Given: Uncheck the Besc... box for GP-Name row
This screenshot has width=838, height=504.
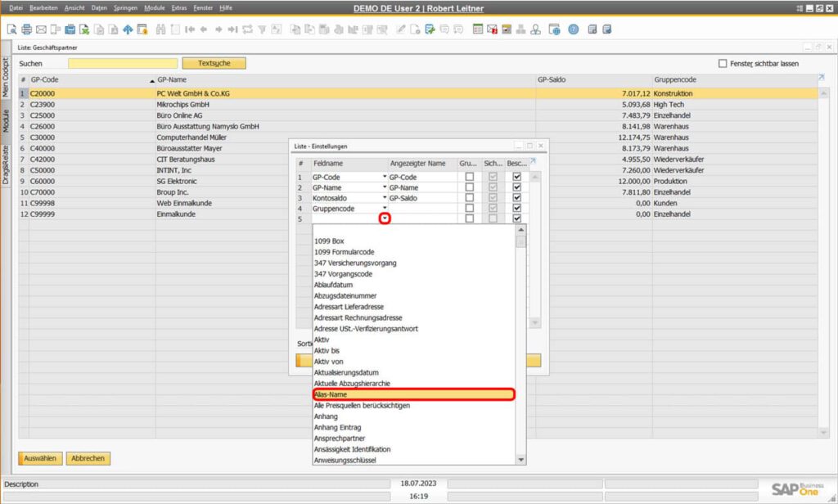Looking at the screenshot, I should (517, 187).
